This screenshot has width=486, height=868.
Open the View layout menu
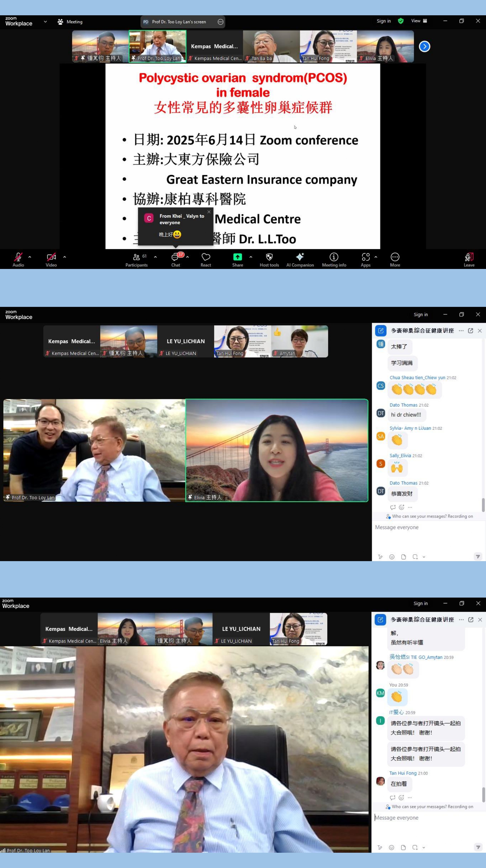pyautogui.click(x=419, y=21)
